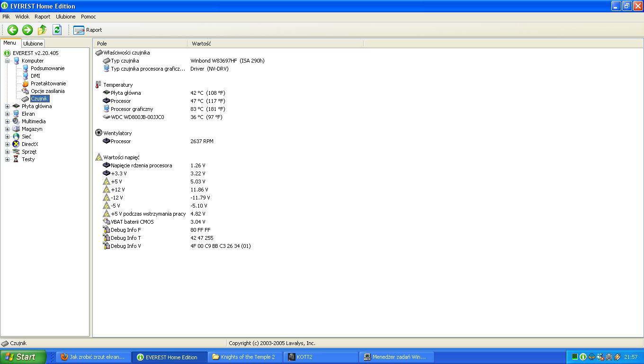Click the Wartość column header
The width and height of the screenshot is (644, 364).
pyautogui.click(x=275, y=44)
